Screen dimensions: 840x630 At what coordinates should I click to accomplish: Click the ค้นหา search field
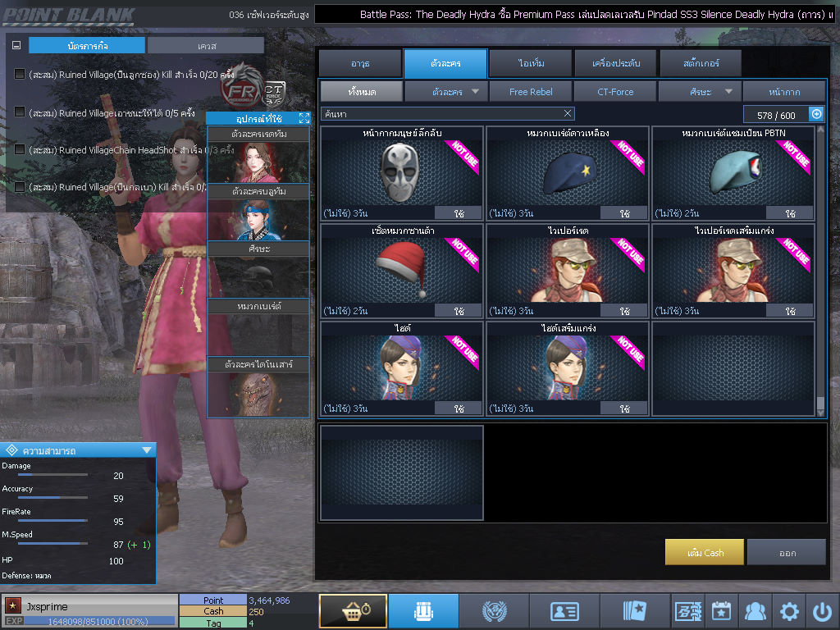pyautogui.click(x=448, y=113)
